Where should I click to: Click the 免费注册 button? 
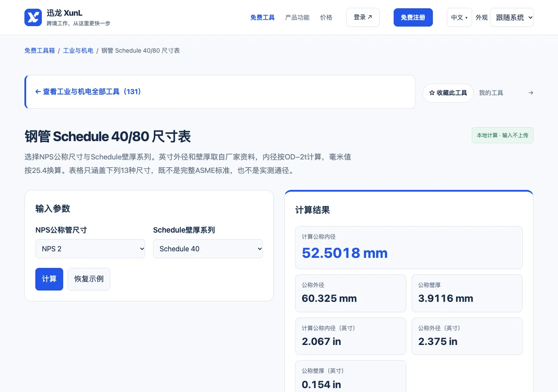point(413,17)
